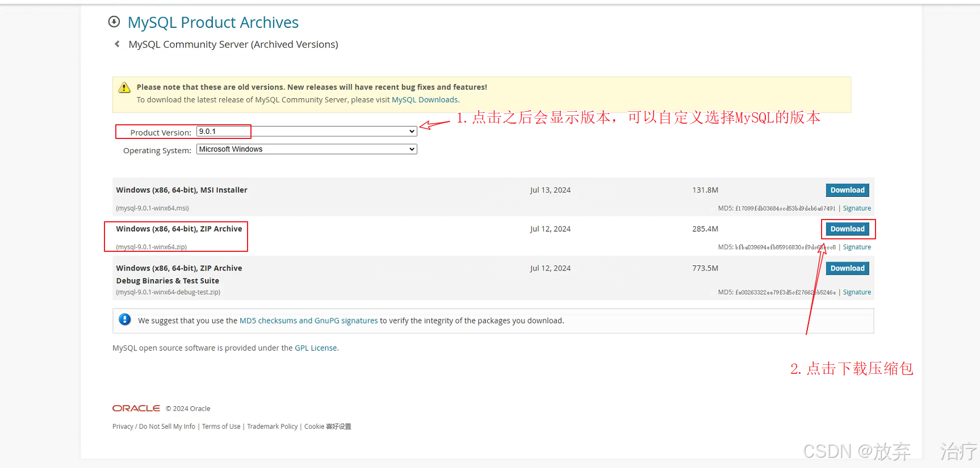
Task: Click the MD5 hash of debug-test zip
Action: tap(785, 292)
